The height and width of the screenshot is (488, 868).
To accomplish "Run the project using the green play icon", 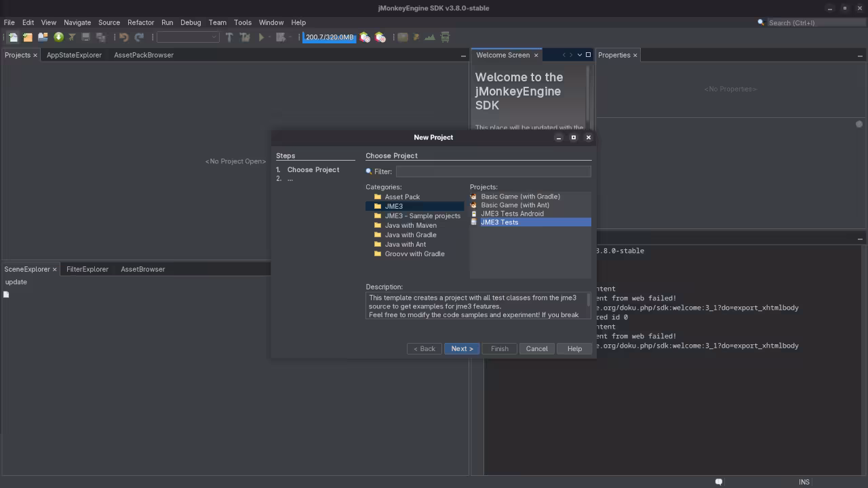I will pyautogui.click(x=261, y=37).
